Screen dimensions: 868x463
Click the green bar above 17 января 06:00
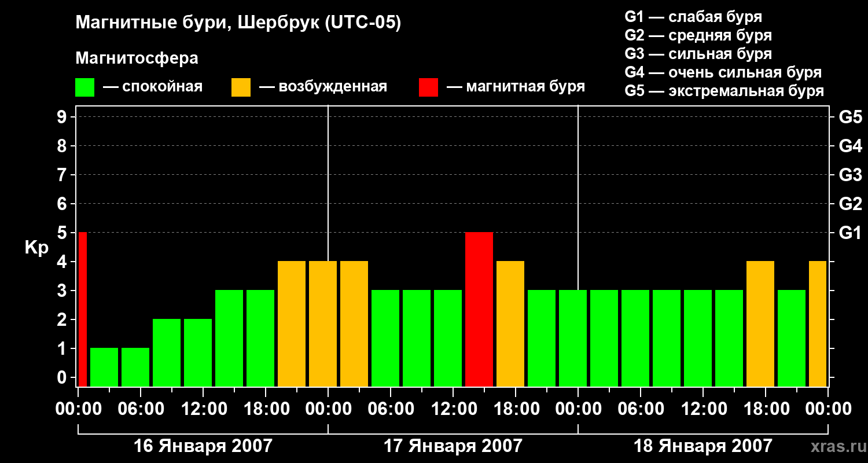pos(385,338)
